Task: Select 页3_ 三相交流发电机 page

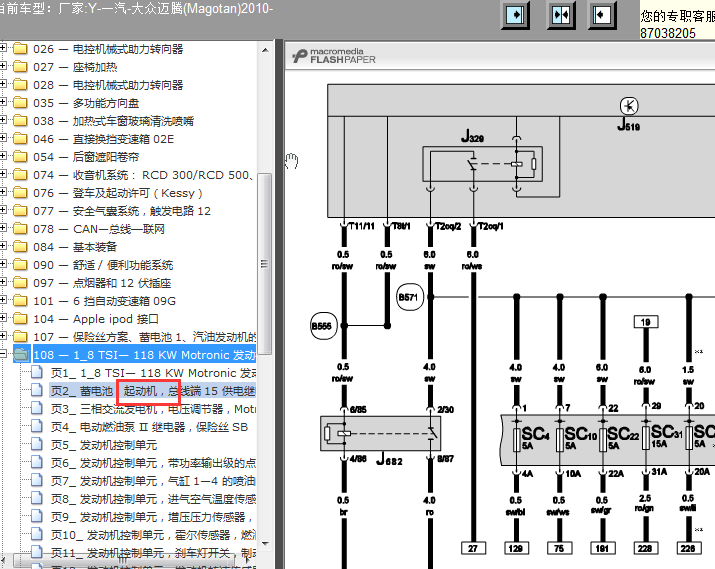Action: 153,409
